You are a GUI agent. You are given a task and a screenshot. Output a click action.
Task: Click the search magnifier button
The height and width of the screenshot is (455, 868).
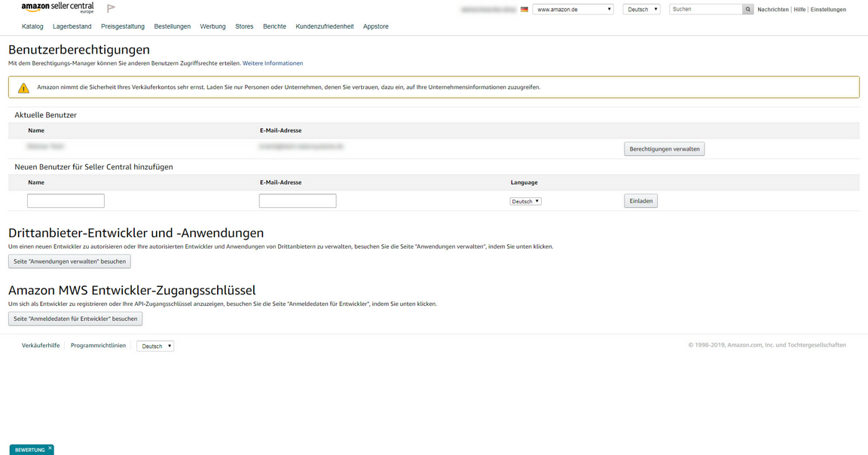point(748,9)
